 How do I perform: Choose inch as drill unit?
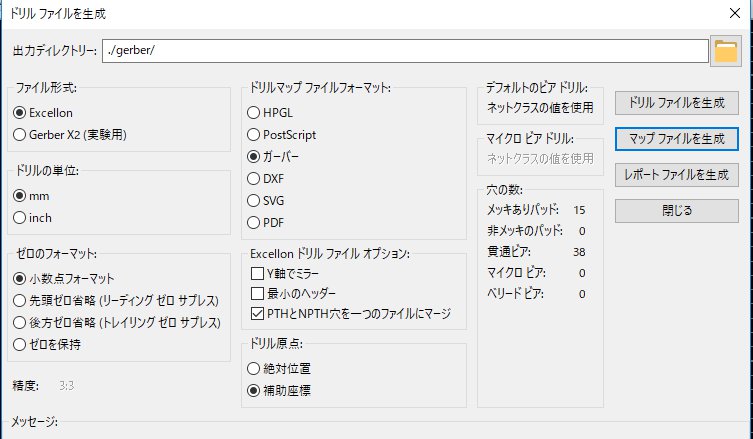point(20,217)
